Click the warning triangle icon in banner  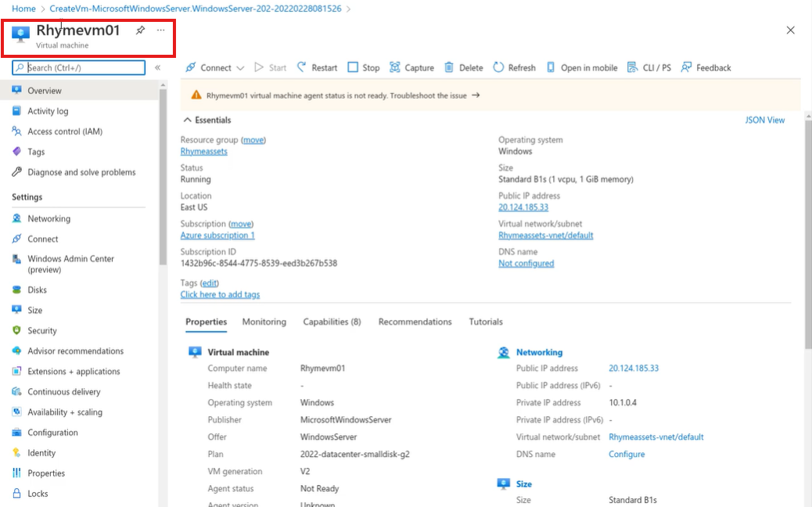[196, 95]
